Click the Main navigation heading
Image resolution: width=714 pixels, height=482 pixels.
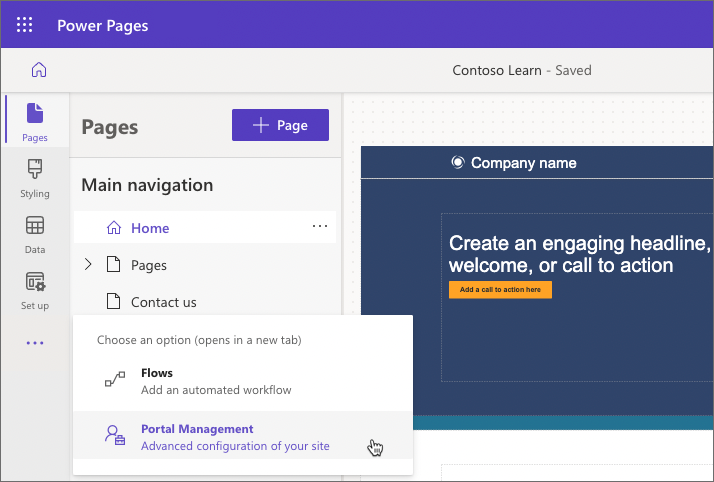[147, 185]
